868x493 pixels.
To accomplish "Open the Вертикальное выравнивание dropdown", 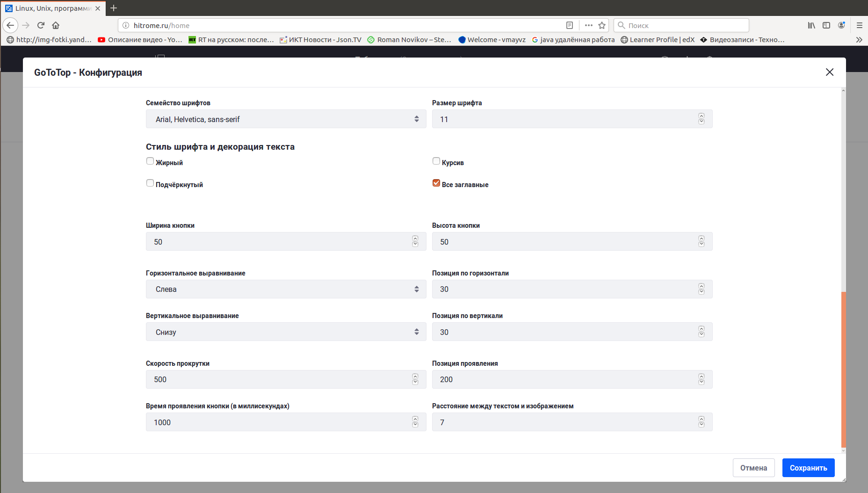I will click(x=286, y=332).
